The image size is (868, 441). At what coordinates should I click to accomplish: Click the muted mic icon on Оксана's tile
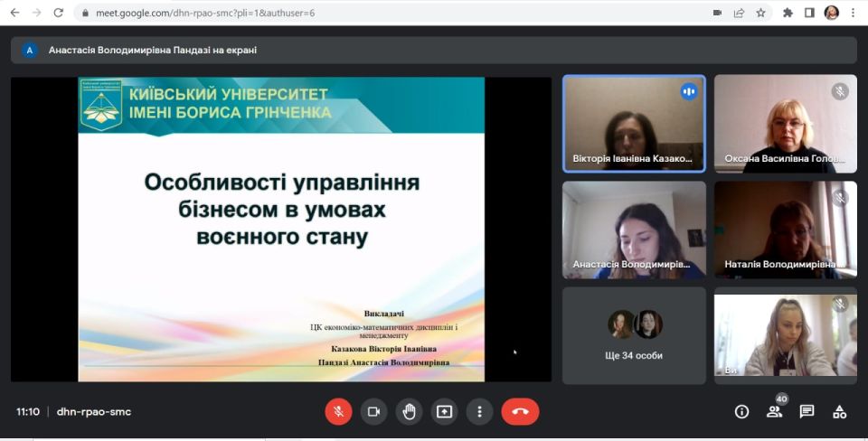tap(840, 91)
